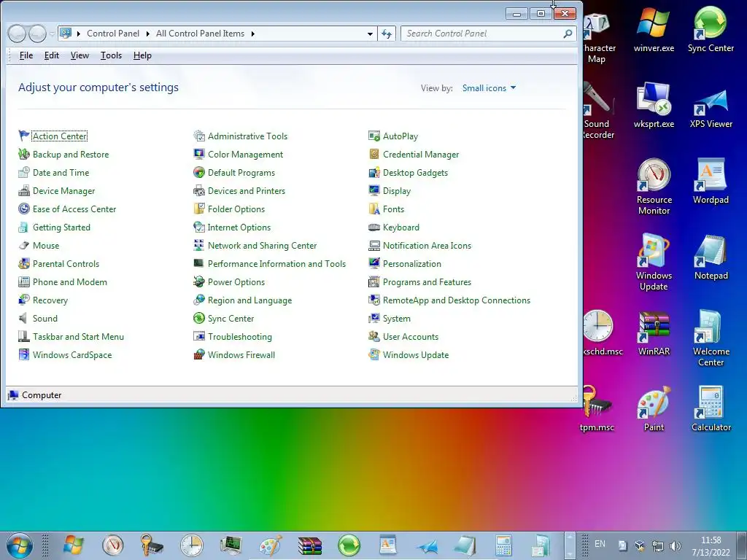Select the Wordpad desktop shortcut
The height and width of the screenshot is (560, 747).
(x=711, y=181)
